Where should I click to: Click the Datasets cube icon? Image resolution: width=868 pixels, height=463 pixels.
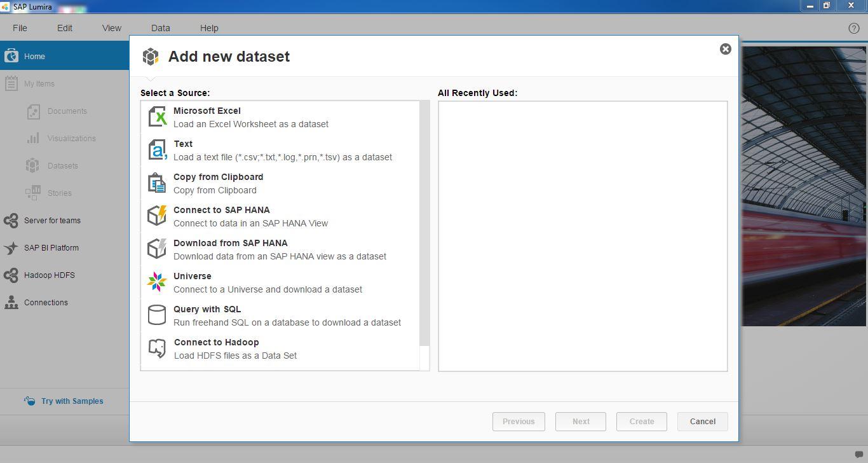[33, 165]
